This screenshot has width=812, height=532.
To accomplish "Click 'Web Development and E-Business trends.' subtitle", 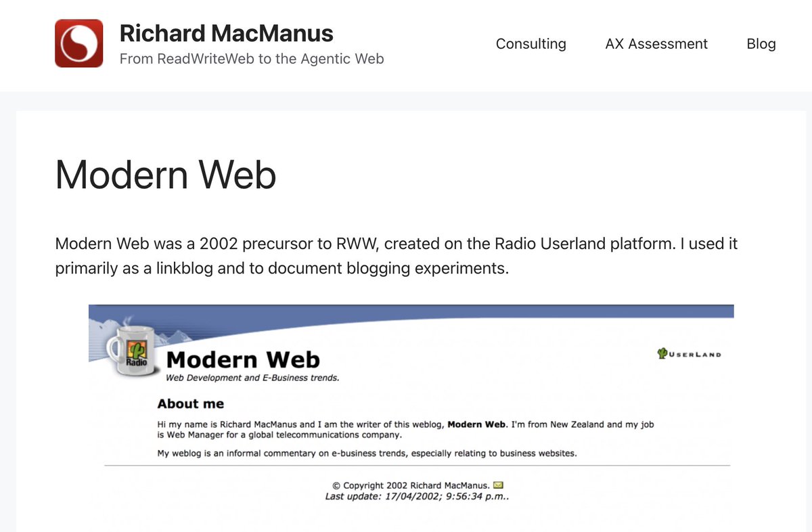I will tap(252, 378).
